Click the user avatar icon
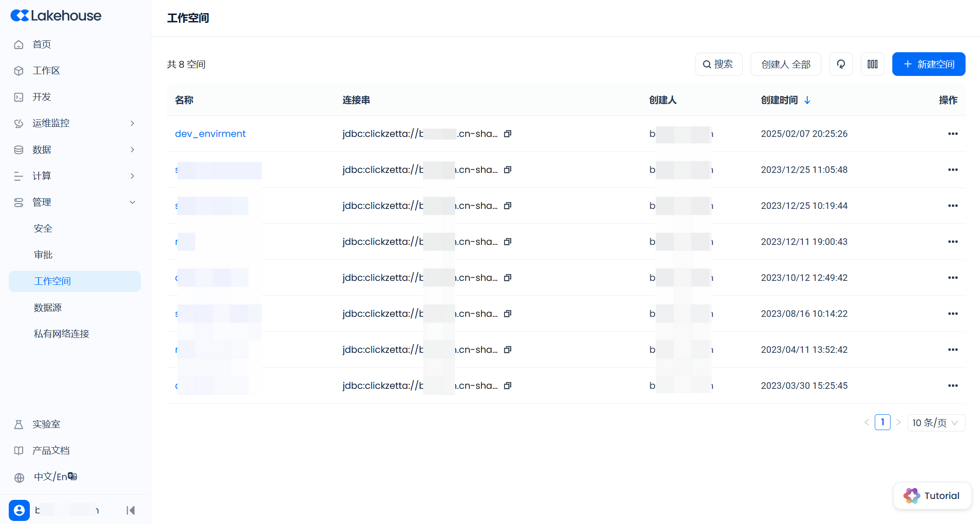Viewport: 980px width, 524px height. pyautogui.click(x=19, y=510)
